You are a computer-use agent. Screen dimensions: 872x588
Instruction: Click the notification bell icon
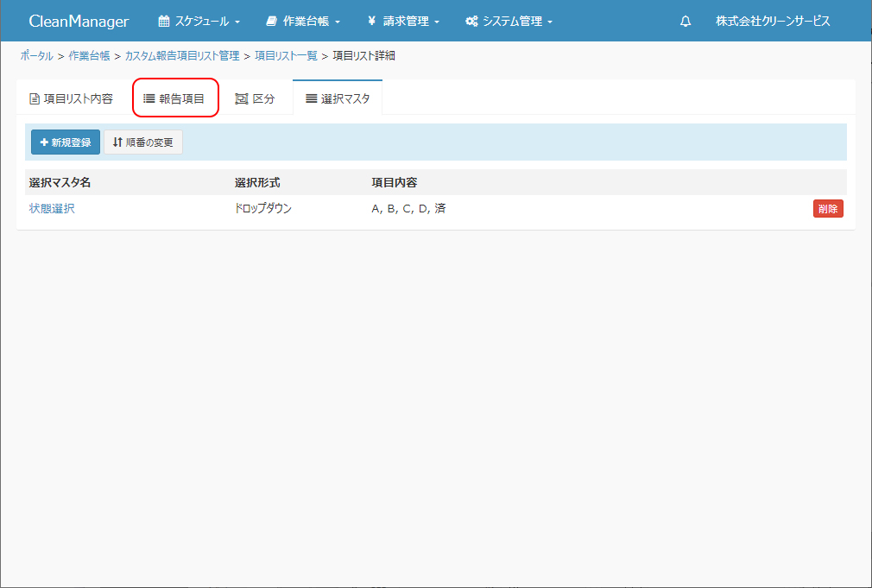coord(686,22)
